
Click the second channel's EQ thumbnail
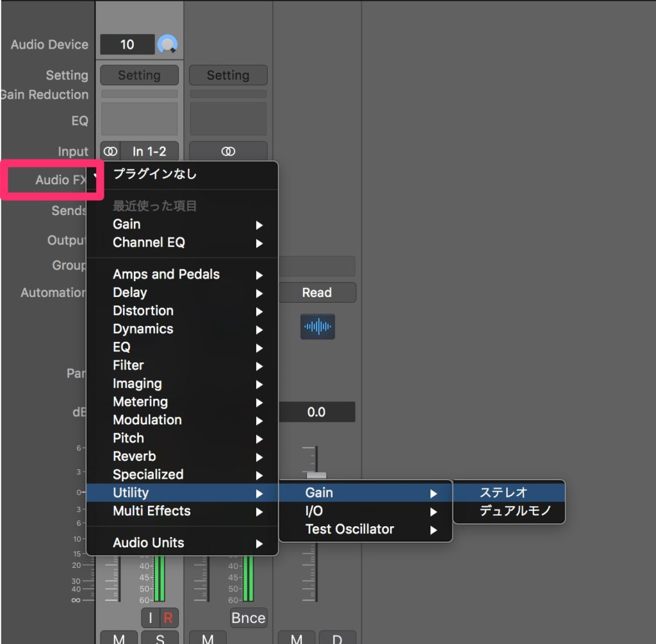[228, 119]
